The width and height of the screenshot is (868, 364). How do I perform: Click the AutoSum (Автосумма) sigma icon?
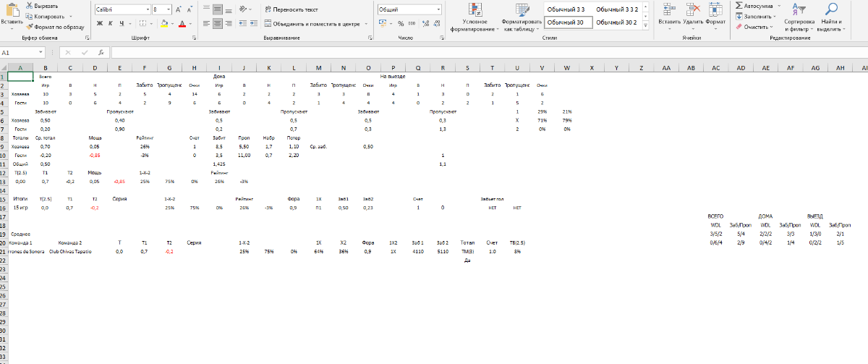tap(739, 5)
